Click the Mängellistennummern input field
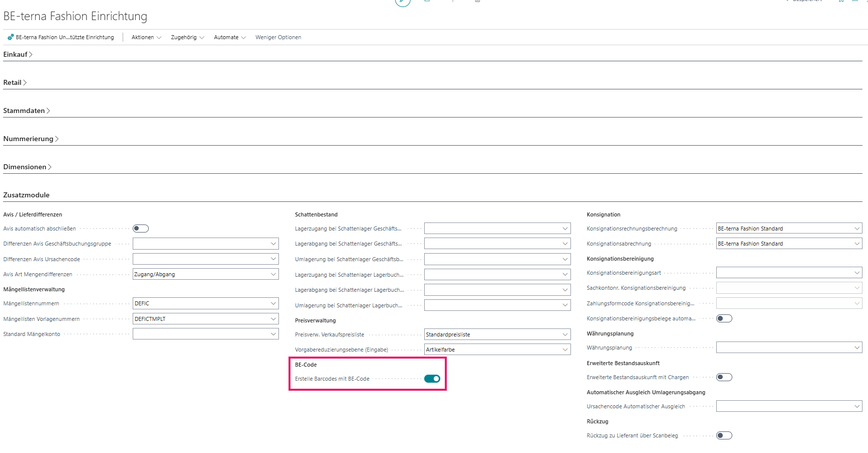 (x=201, y=303)
